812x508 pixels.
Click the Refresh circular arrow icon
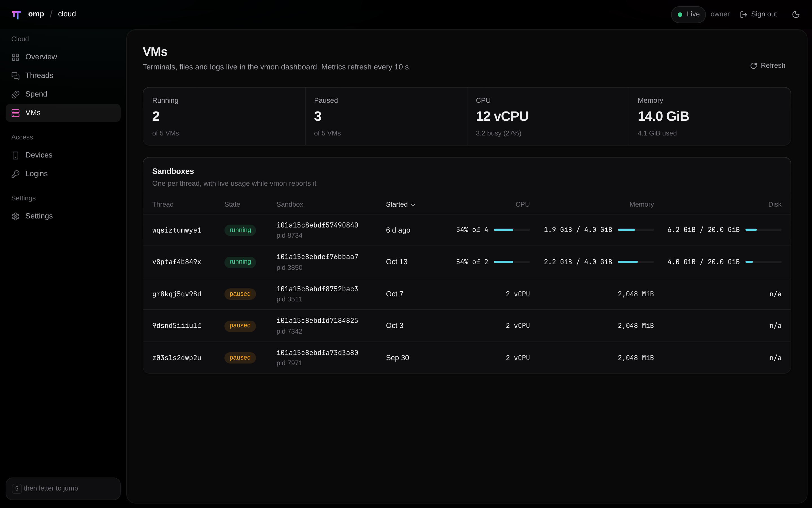click(754, 65)
